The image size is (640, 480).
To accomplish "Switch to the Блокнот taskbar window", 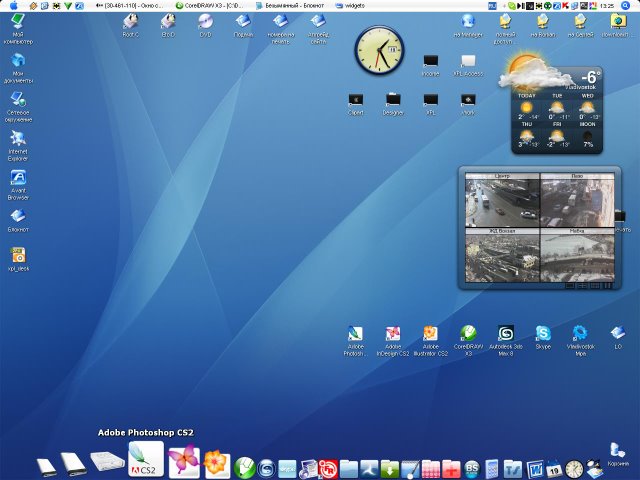I will click(x=290, y=6).
